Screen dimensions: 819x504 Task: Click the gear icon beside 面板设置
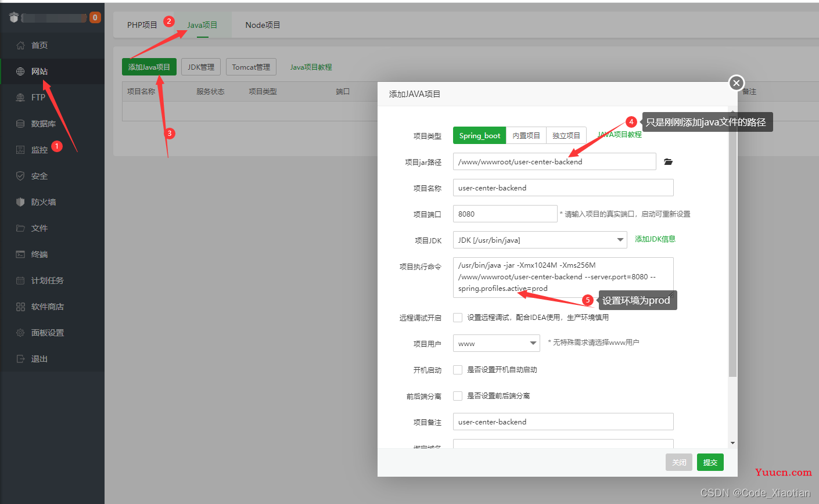tap(20, 333)
